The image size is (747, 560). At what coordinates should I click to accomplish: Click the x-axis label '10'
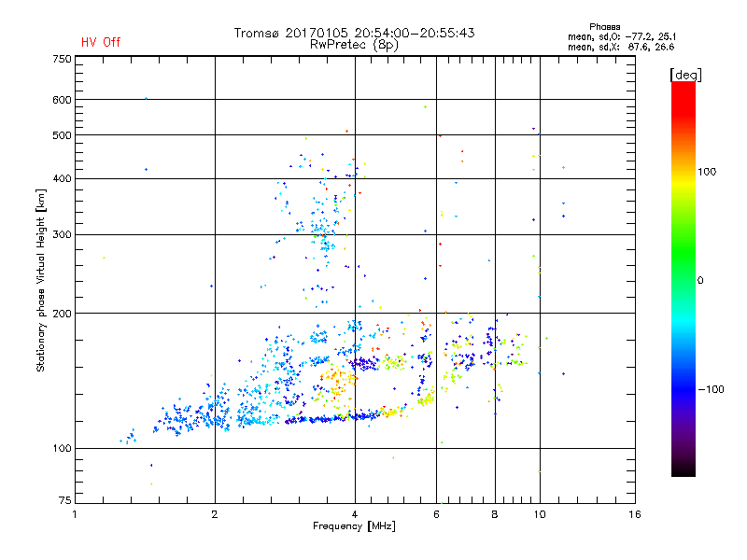(x=540, y=514)
